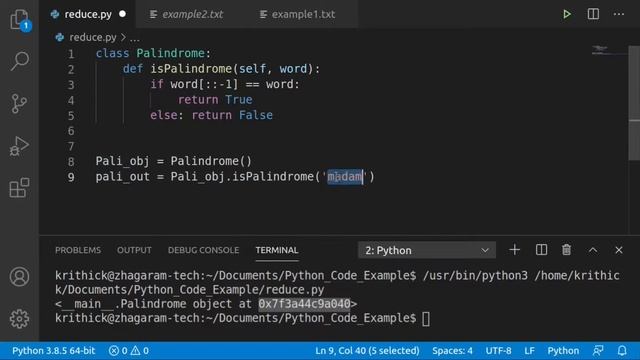Open the notifications bell in status bar
Screen dimensions: 640x360
[x=622, y=351]
